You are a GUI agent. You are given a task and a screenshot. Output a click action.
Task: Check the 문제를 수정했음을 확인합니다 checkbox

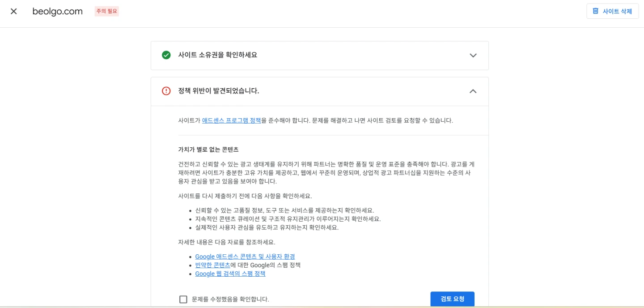tap(183, 299)
